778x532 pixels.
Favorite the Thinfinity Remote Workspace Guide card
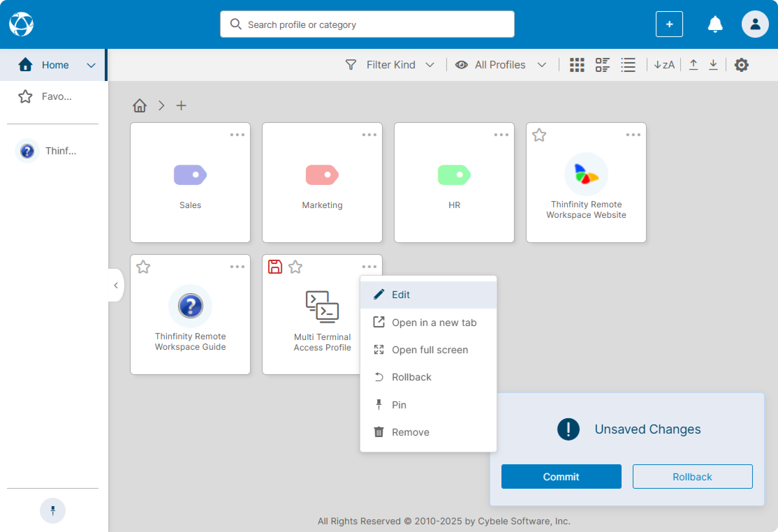[143, 267]
